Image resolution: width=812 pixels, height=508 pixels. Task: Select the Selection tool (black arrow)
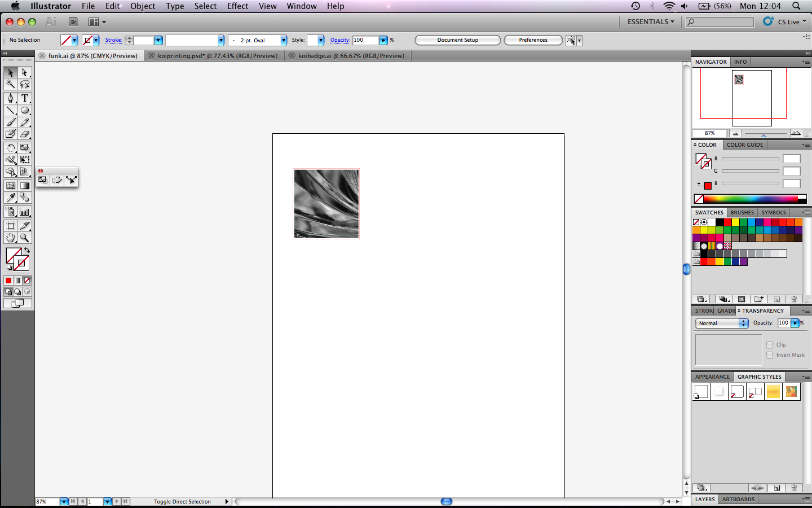(10, 72)
